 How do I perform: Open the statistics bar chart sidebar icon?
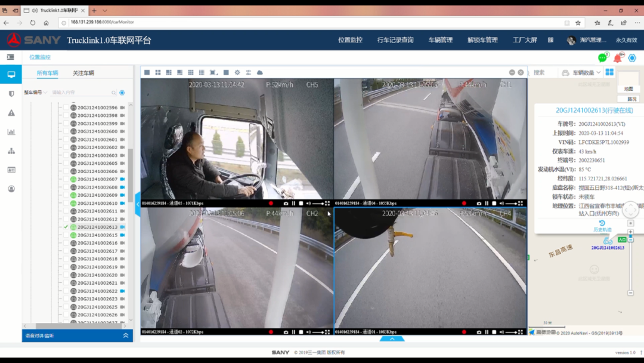[x=11, y=132]
